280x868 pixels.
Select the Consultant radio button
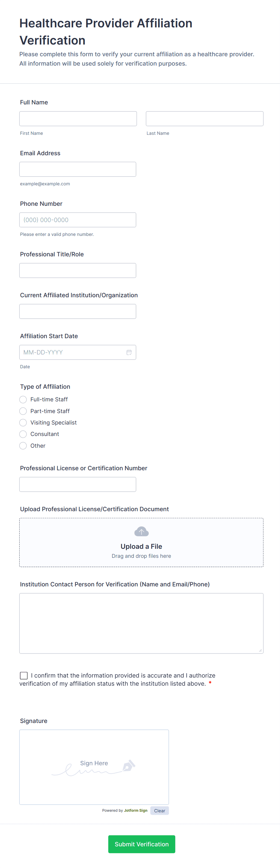23,434
